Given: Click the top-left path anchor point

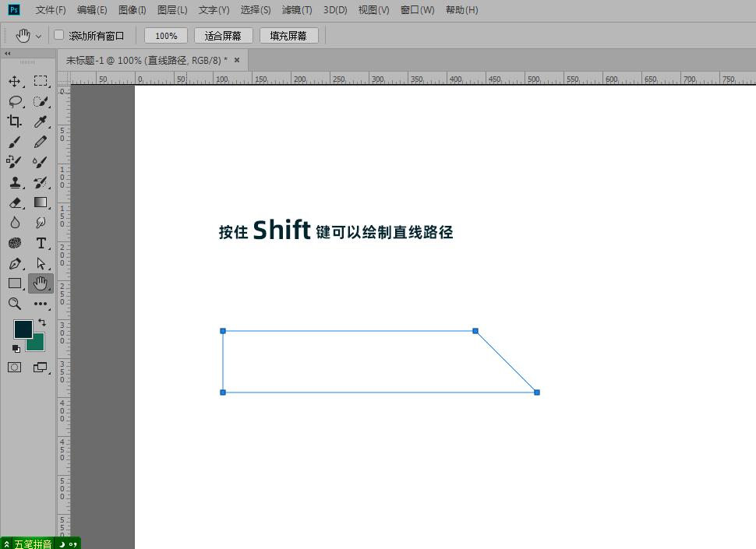Looking at the screenshot, I should pyautogui.click(x=223, y=331).
